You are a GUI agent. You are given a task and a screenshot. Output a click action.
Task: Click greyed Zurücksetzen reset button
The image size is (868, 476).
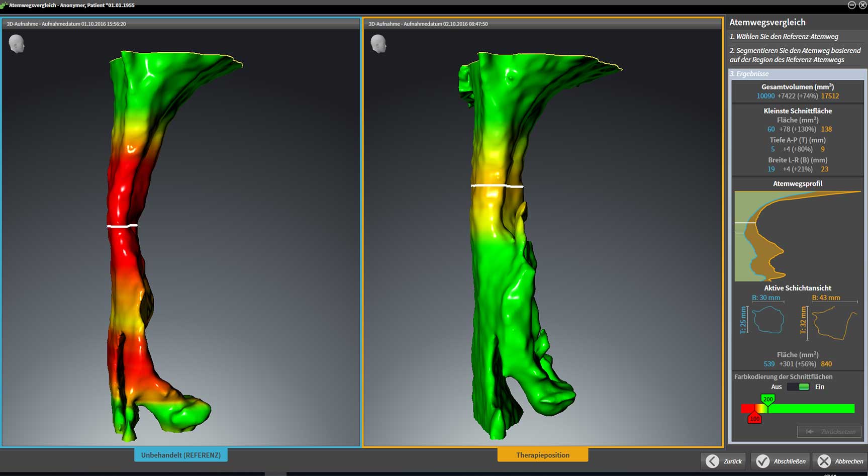coord(829,432)
